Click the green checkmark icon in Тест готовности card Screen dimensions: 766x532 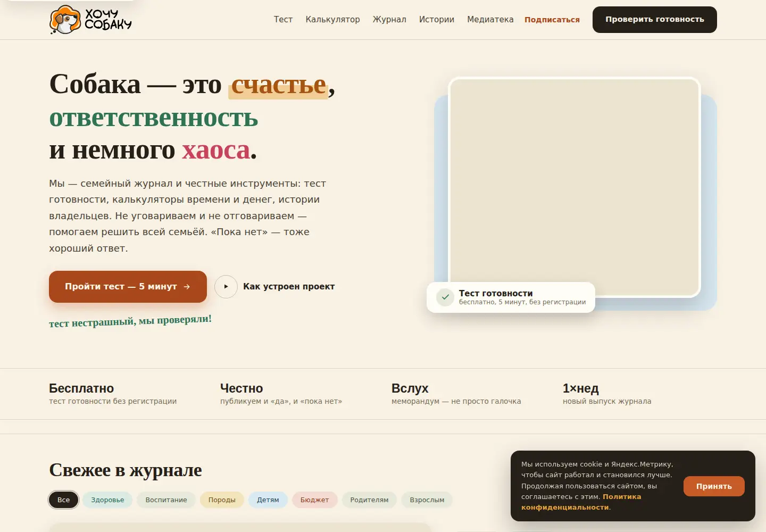(445, 297)
